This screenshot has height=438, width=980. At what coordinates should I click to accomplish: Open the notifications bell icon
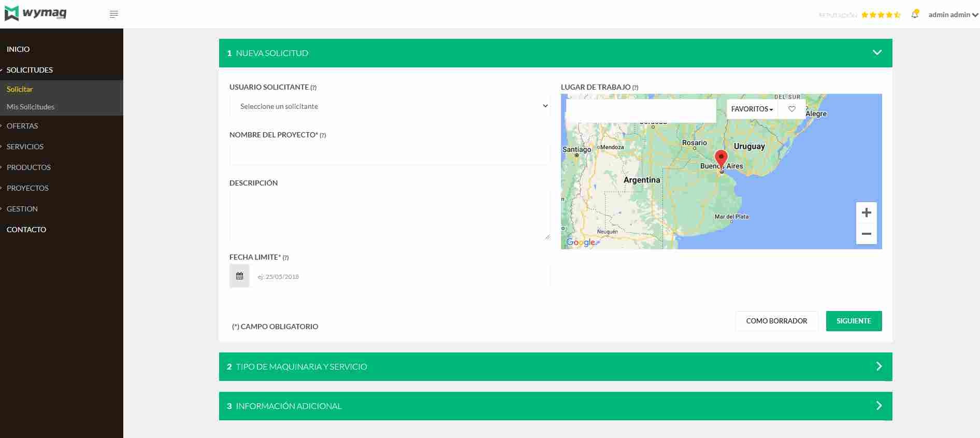pos(915,15)
